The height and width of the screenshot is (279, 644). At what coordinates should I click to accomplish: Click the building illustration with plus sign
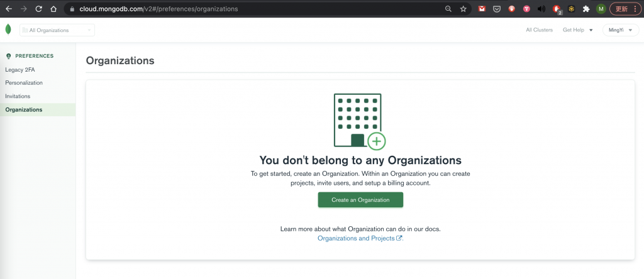359,121
